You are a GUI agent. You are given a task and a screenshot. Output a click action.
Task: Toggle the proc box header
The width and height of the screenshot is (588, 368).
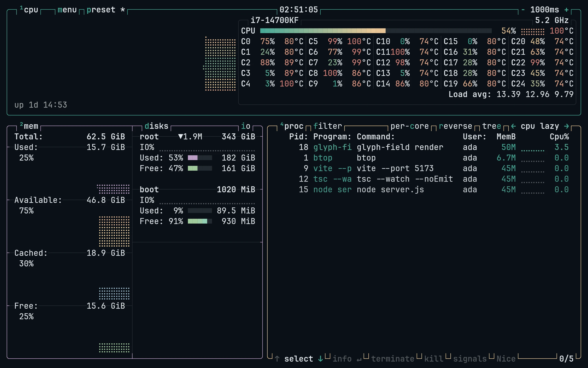[292, 126]
